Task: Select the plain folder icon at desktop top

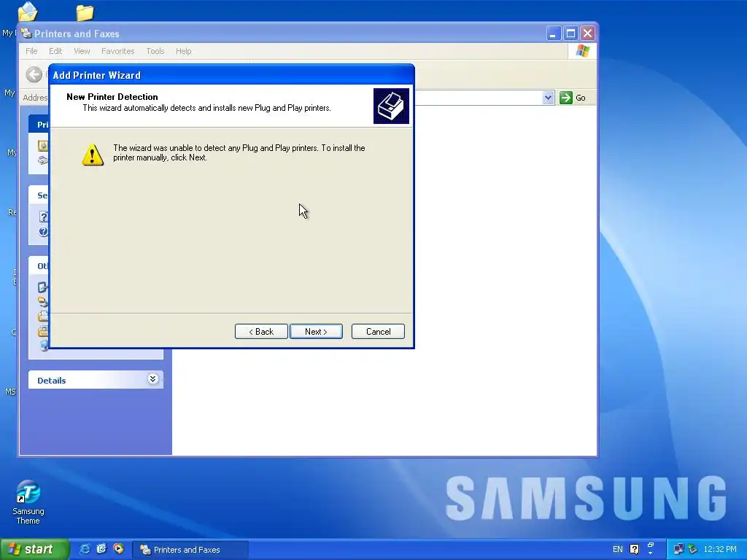Action: (x=85, y=12)
